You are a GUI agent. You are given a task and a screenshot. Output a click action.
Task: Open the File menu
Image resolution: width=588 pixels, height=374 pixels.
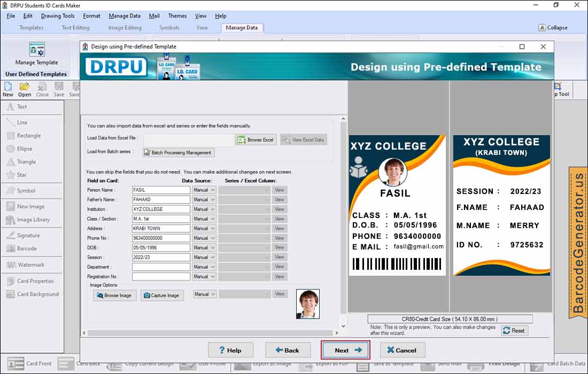click(11, 15)
